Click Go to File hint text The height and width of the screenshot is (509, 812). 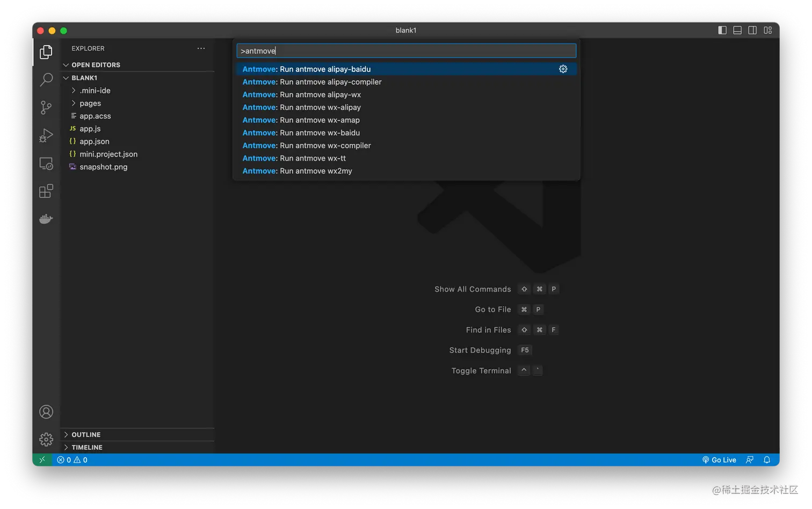click(x=493, y=310)
